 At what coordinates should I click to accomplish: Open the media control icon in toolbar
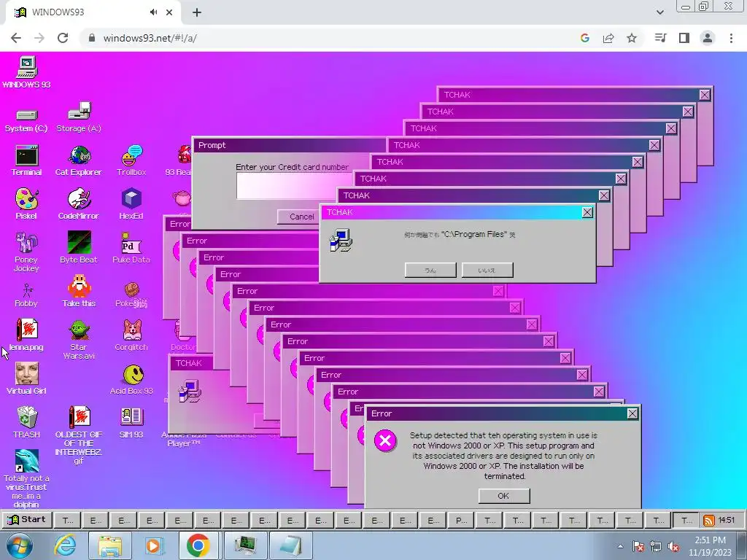pyautogui.click(x=660, y=38)
